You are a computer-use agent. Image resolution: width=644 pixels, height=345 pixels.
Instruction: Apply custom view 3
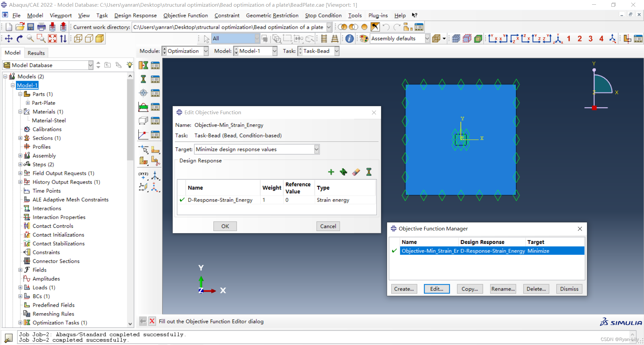591,39
